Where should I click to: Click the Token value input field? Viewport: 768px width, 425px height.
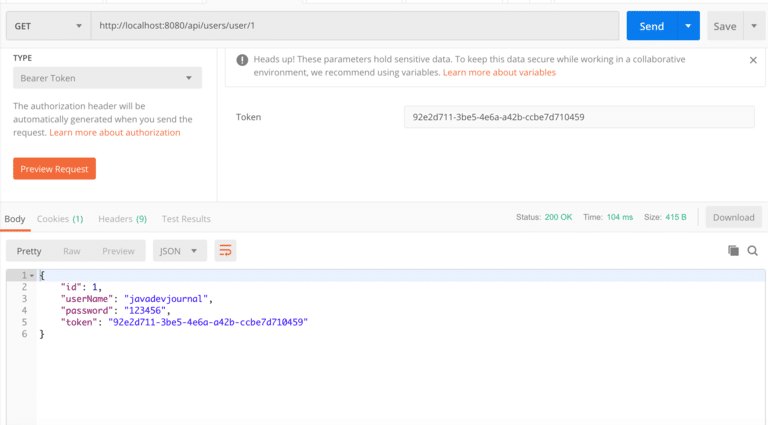point(578,117)
